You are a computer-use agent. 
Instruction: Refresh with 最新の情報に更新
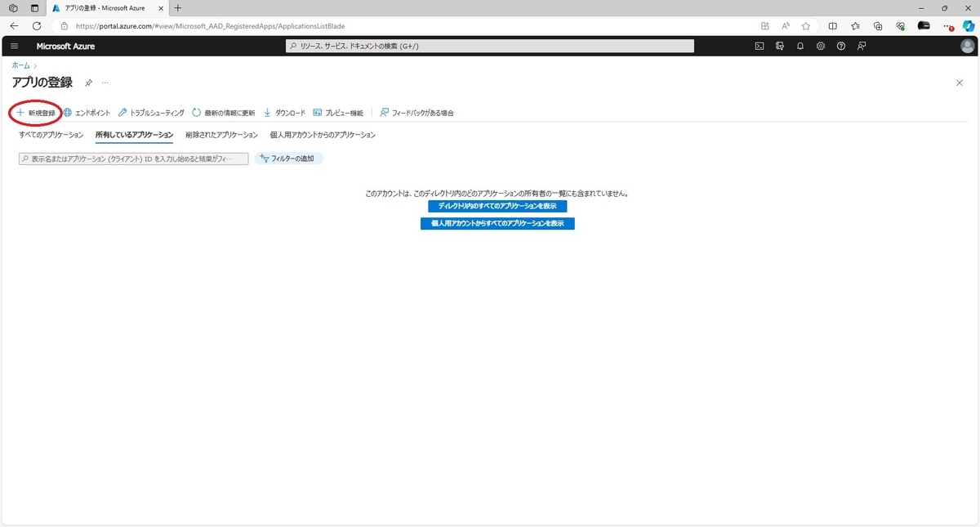pos(225,113)
